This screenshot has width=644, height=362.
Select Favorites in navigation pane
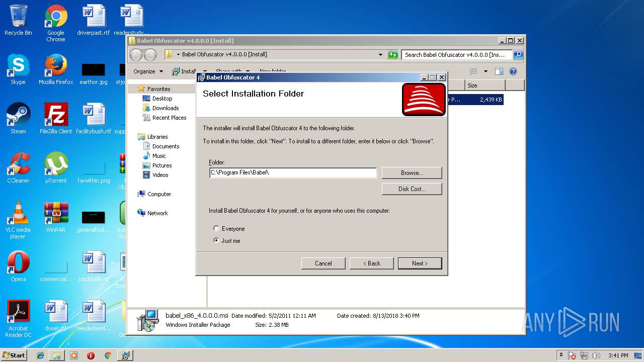[x=158, y=89]
